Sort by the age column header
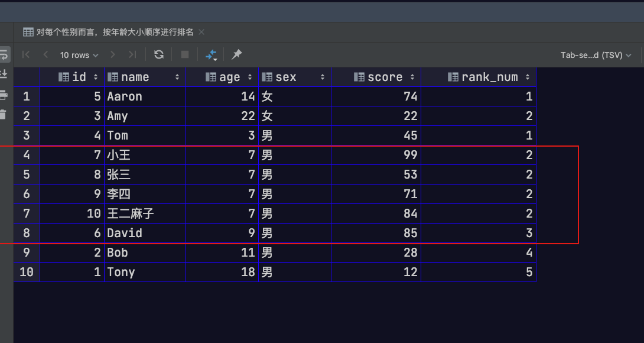 (x=222, y=77)
